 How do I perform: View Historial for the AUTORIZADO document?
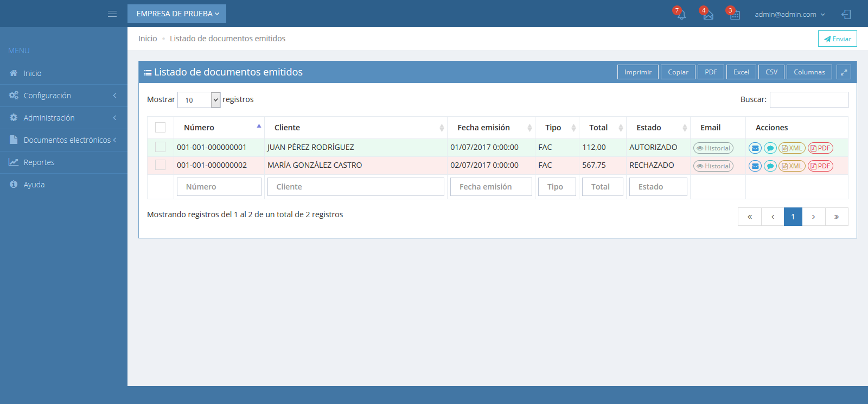(713, 148)
